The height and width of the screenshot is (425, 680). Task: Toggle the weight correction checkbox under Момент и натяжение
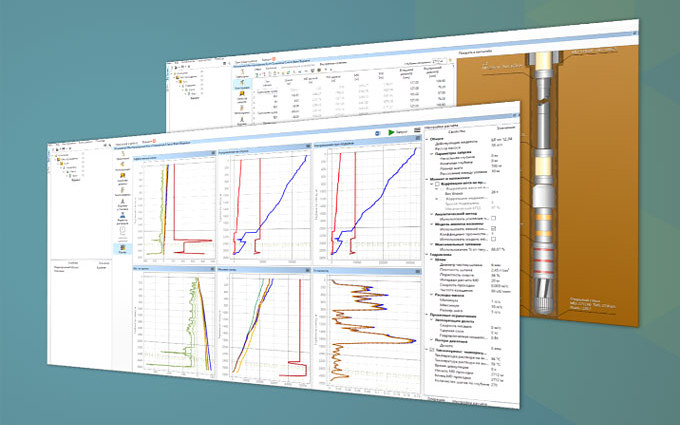click(437, 184)
